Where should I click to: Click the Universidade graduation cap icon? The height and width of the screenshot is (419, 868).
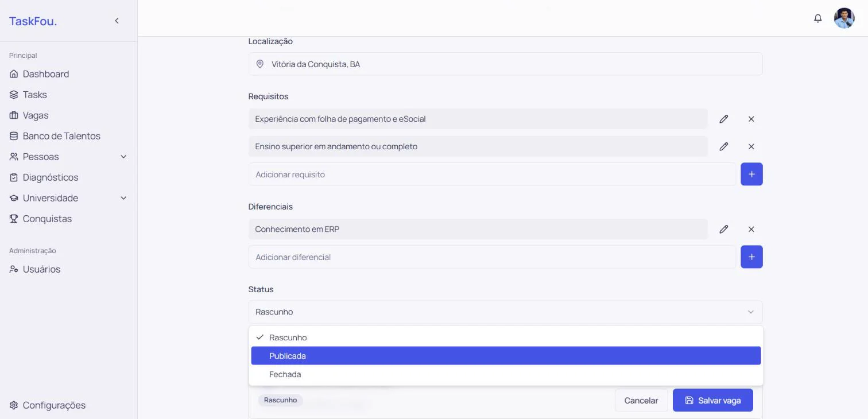point(14,198)
